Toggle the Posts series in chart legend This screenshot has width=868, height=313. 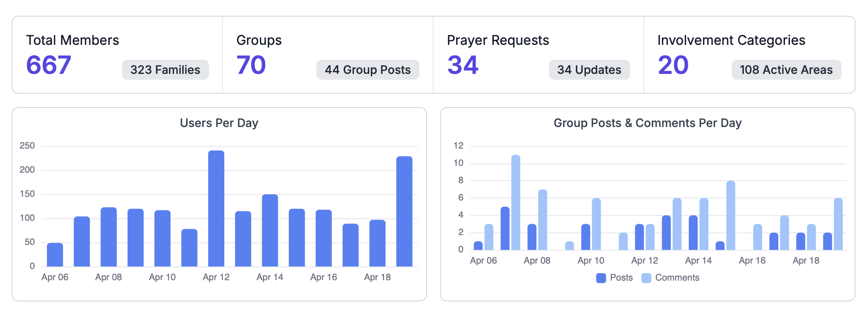[621, 278]
